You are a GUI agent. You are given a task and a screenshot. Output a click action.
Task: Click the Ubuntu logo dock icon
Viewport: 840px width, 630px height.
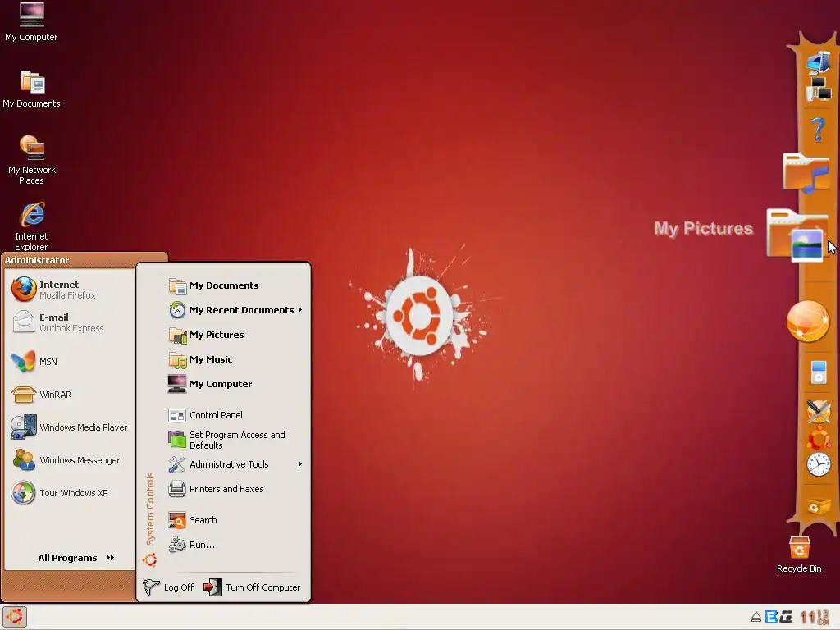(x=819, y=438)
